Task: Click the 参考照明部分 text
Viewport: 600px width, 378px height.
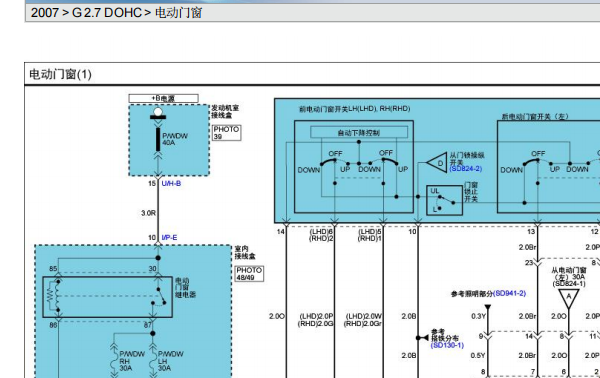Action: tap(472, 294)
